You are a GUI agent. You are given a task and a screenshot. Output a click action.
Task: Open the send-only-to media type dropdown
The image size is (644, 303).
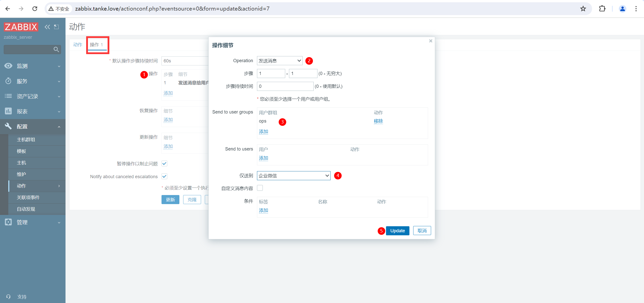(294, 176)
